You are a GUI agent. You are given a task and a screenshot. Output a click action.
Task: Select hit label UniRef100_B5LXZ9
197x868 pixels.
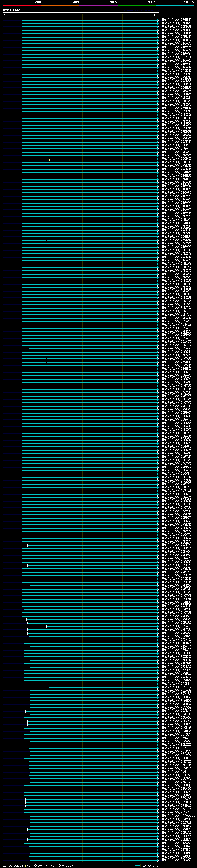[177, 745]
